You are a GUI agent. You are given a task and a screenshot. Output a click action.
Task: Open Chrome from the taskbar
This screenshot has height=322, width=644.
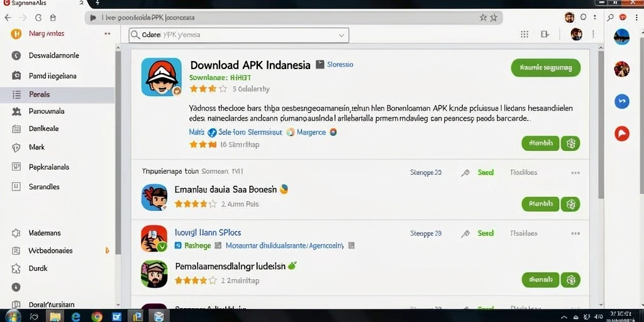pos(96,317)
